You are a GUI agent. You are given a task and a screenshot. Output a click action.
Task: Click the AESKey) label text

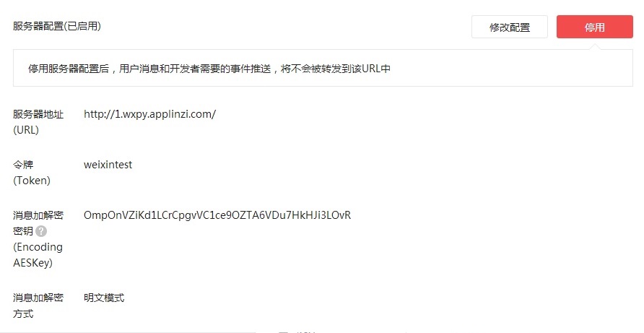[33, 263]
